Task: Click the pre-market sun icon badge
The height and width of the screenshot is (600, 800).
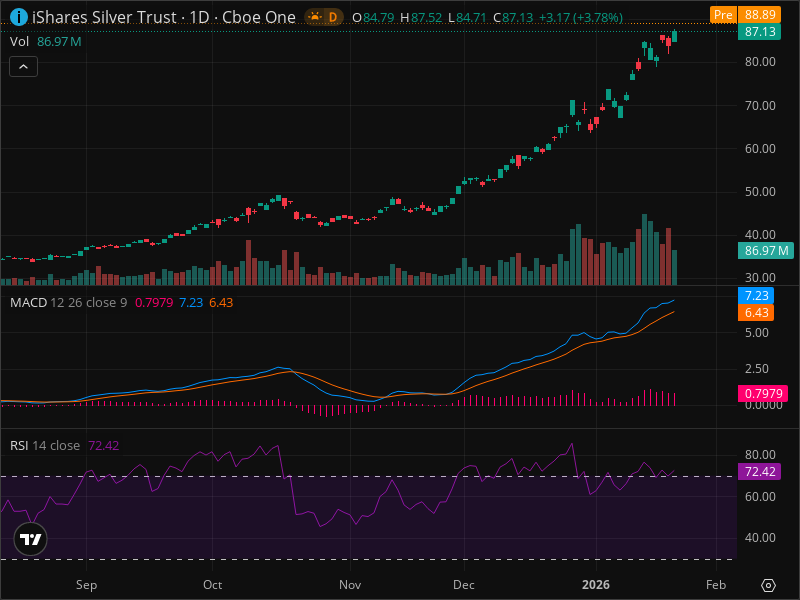Action: 315,17
